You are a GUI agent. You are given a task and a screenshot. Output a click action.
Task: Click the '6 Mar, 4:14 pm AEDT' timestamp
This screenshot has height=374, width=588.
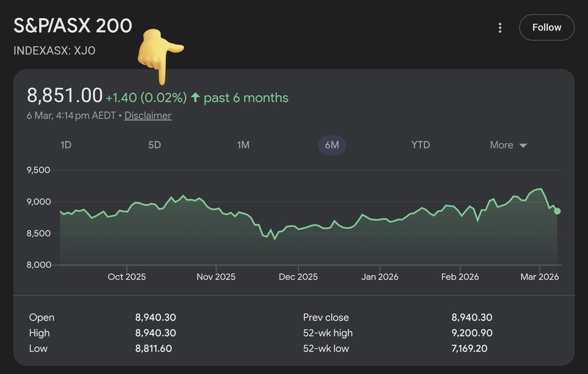[x=71, y=116]
